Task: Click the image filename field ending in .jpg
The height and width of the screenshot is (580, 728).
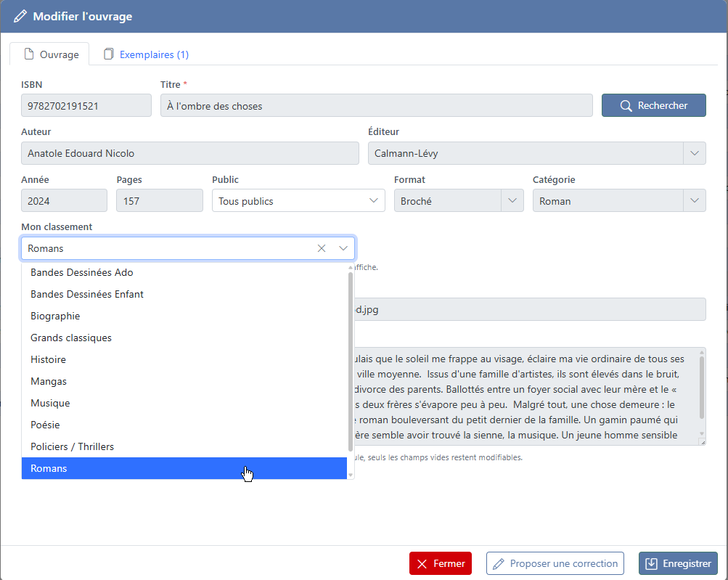Action: (530, 309)
